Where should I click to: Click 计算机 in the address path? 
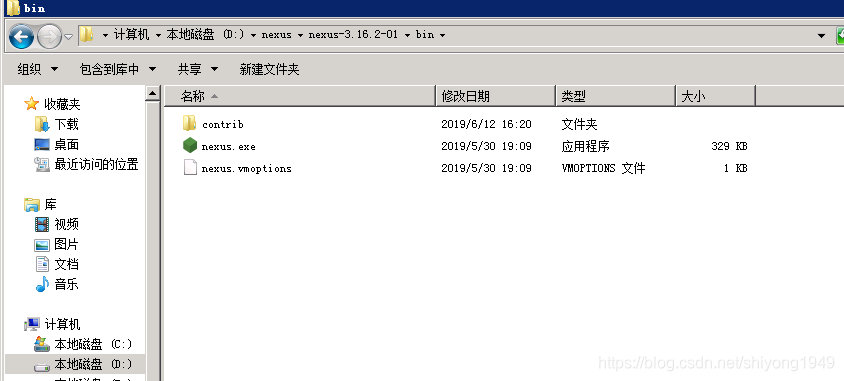click(131, 34)
